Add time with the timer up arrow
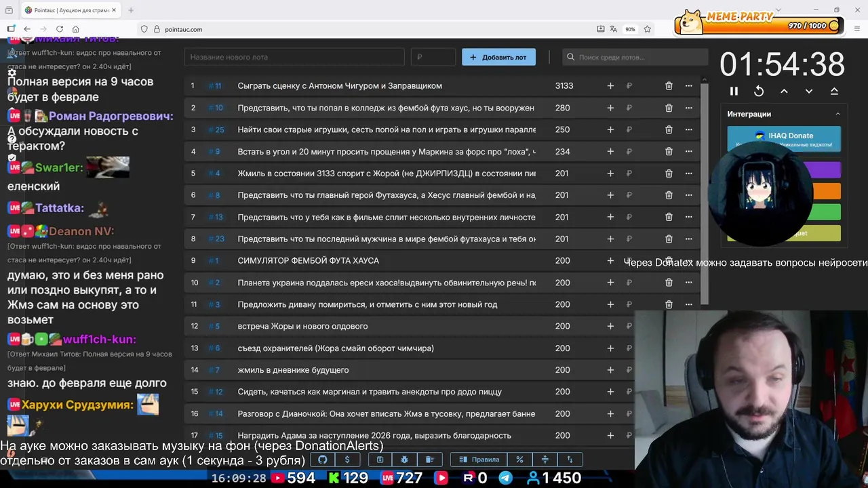The height and width of the screenshot is (488, 868). tap(784, 91)
